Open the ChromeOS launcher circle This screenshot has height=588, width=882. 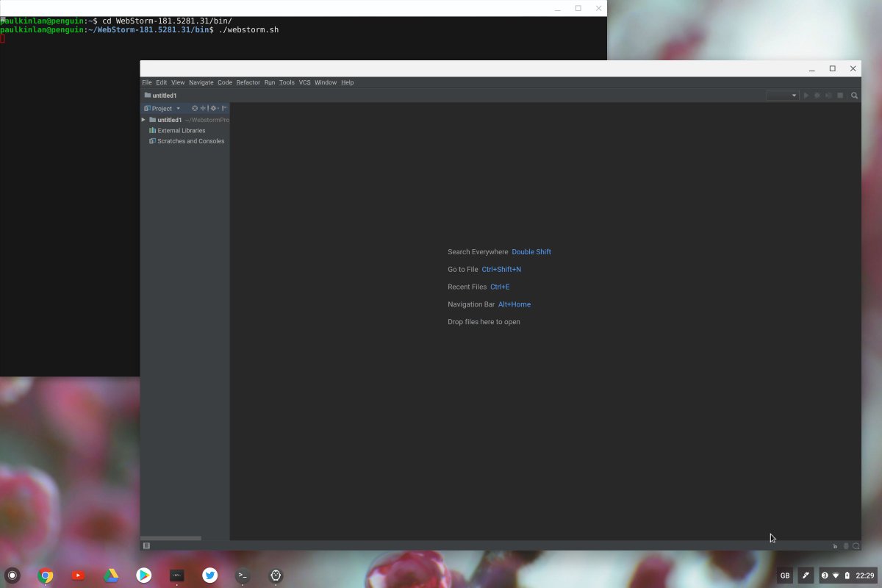(12, 576)
